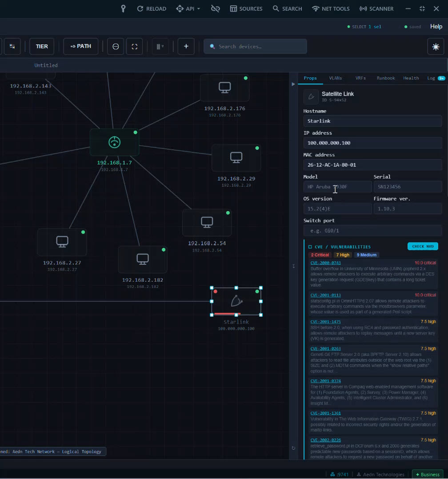Click the broken link icon

pos(216,8)
